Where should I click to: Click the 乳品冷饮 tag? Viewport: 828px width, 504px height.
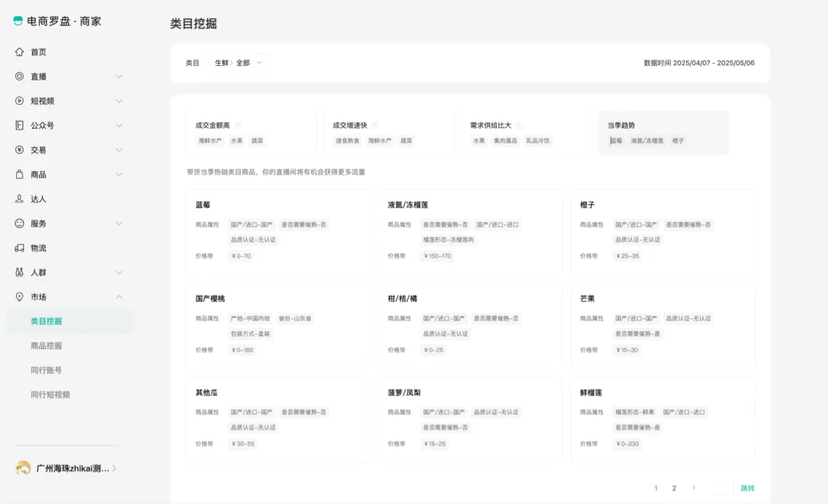tap(537, 141)
